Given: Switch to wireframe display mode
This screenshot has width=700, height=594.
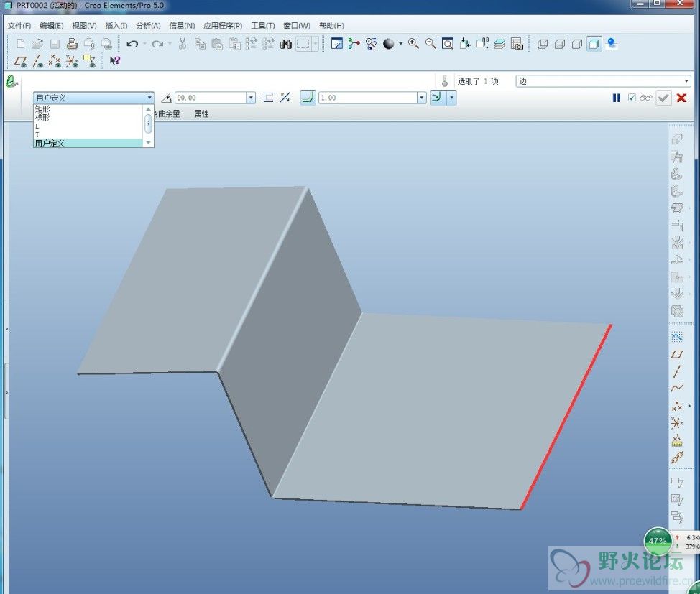Looking at the screenshot, I should 543,44.
